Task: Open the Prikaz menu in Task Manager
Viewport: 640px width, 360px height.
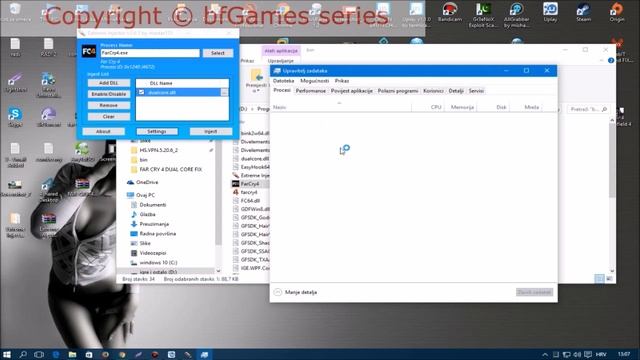Action: (342, 81)
